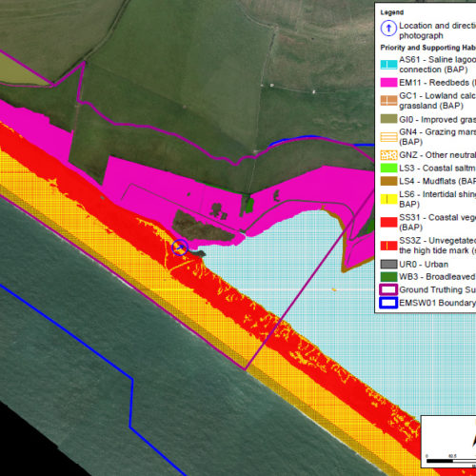Pick the dotted GNZ Other neutral swatch

click(x=388, y=155)
